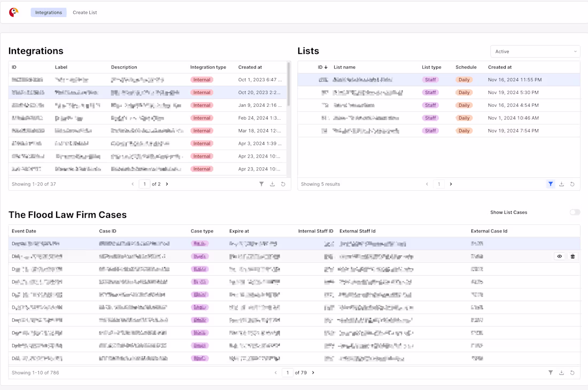Toggle the Show List Cases switch

tap(575, 213)
